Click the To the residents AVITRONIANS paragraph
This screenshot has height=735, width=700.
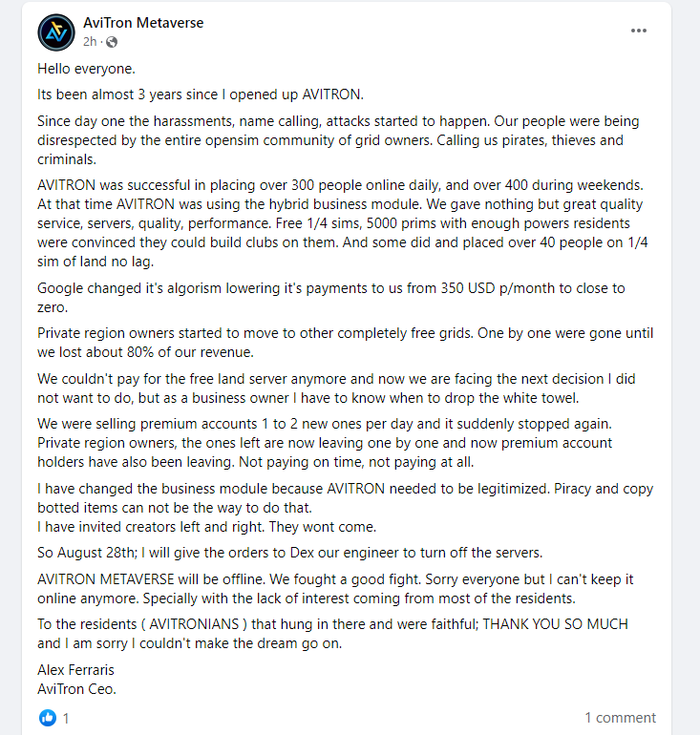point(332,634)
